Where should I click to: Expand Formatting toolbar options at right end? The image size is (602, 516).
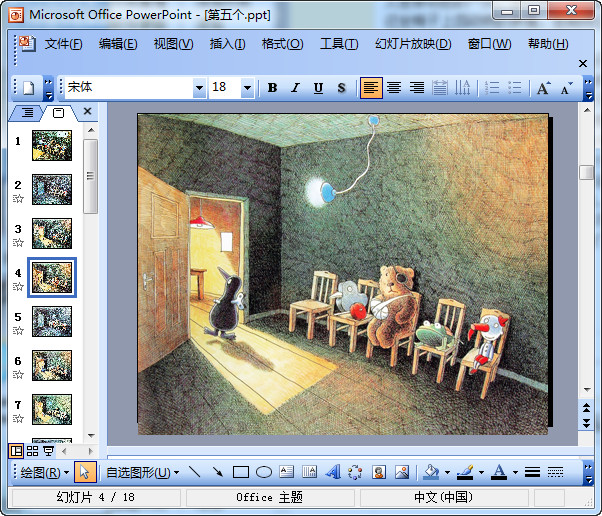[x=588, y=88]
